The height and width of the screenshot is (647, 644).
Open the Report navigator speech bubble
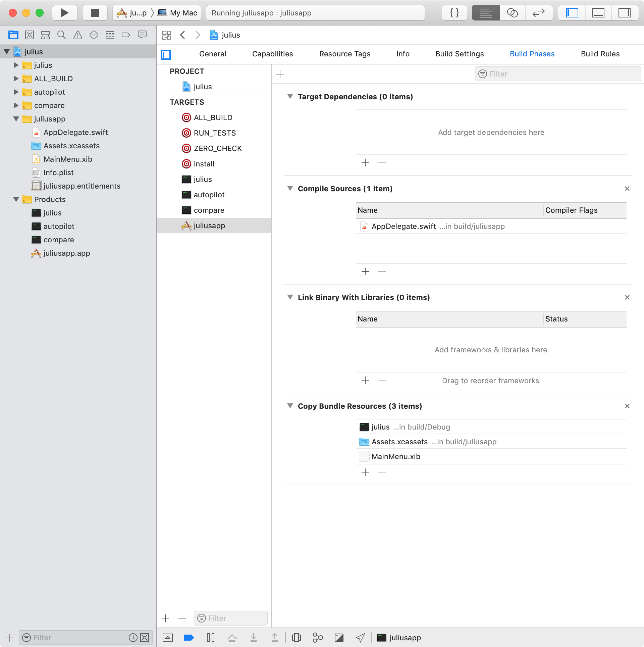pyautogui.click(x=142, y=35)
